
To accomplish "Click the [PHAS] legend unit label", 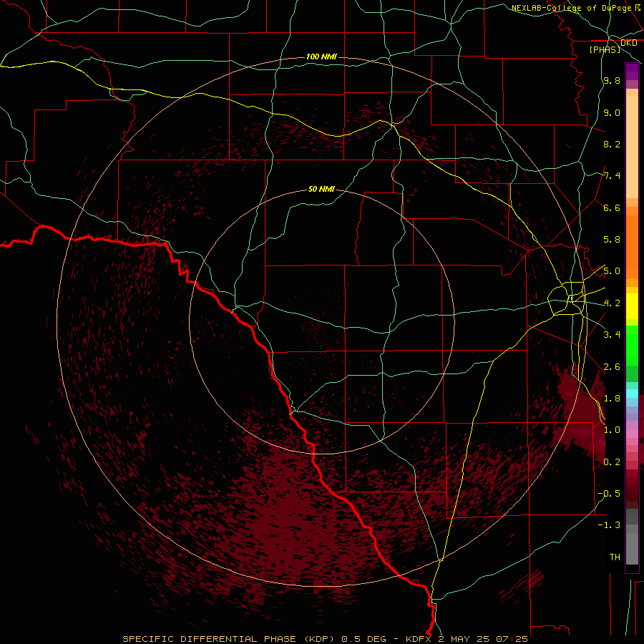I will [x=605, y=49].
